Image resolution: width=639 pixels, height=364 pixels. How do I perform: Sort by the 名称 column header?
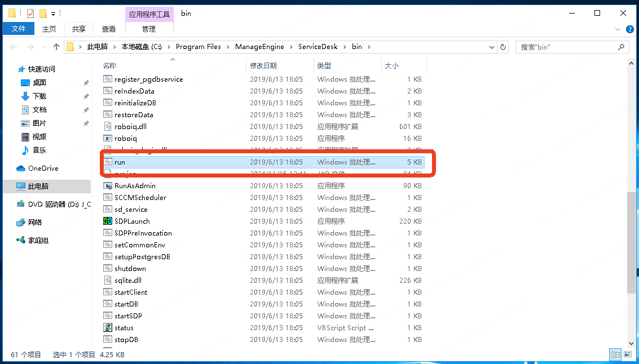coord(109,65)
